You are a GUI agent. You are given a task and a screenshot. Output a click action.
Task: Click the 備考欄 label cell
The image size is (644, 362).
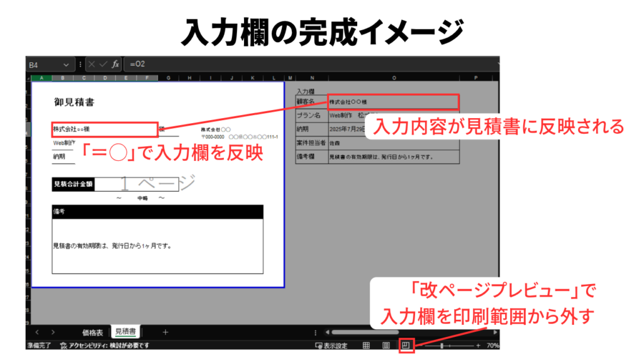312,156
